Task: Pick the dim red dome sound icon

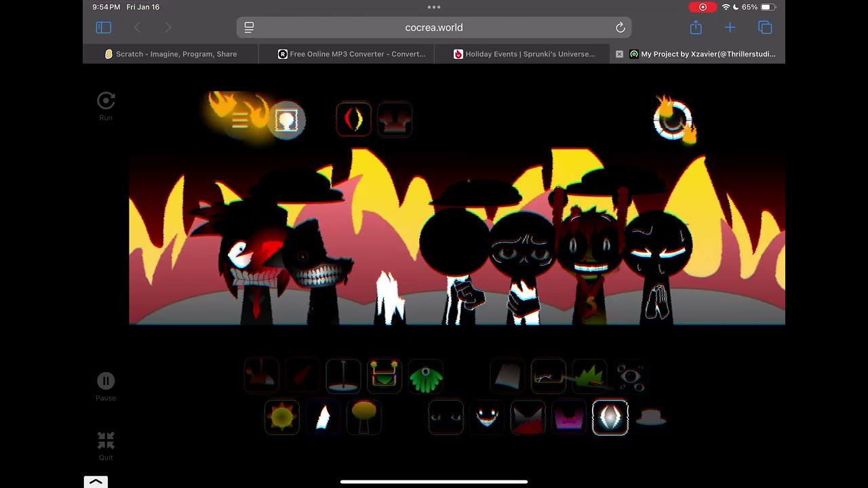Action: click(262, 375)
